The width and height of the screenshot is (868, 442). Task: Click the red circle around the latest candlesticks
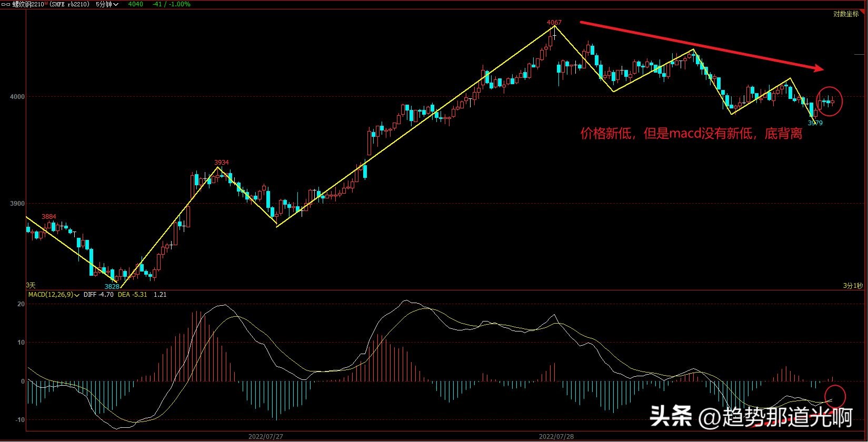830,101
